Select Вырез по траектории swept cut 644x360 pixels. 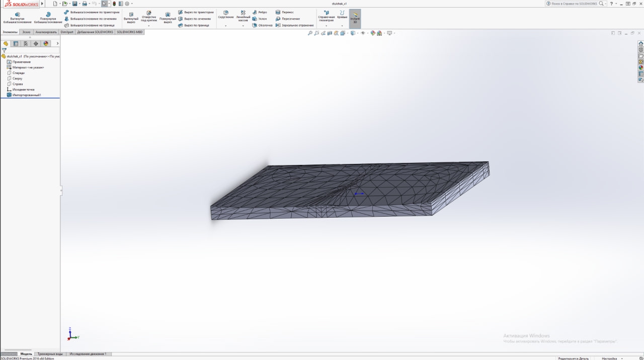pos(196,12)
